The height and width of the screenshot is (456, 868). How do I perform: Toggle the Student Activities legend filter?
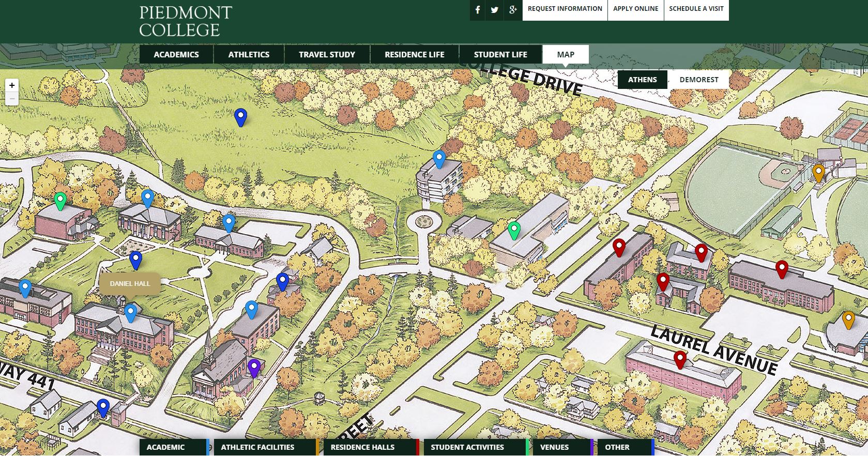click(x=476, y=447)
